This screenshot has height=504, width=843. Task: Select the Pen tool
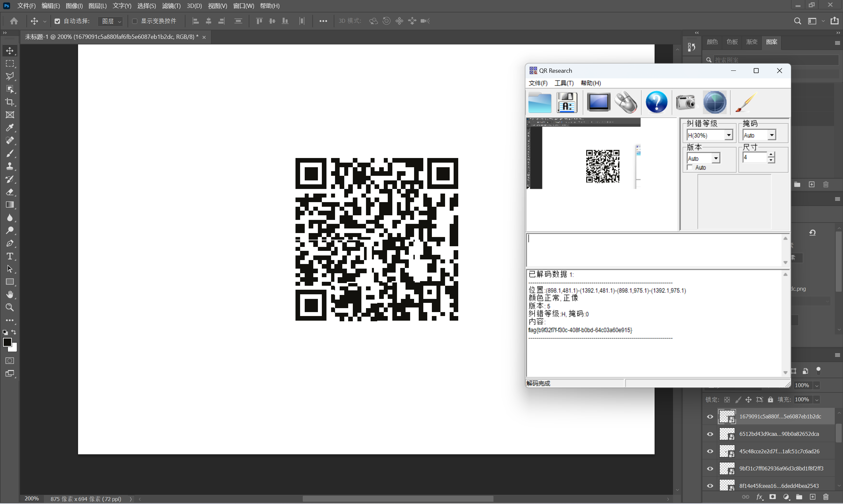point(10,243)
